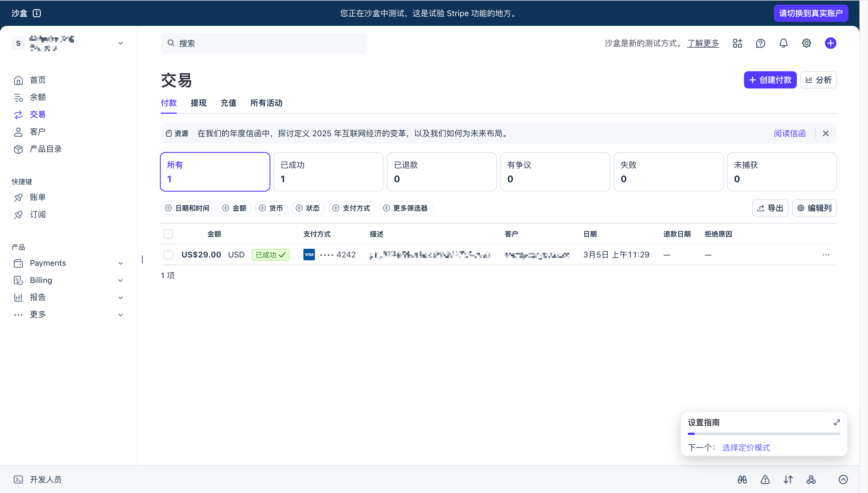Open the binoculars inspector icon in footer
The width and height of the screenshot is (868, 493).
coord(742,479)
